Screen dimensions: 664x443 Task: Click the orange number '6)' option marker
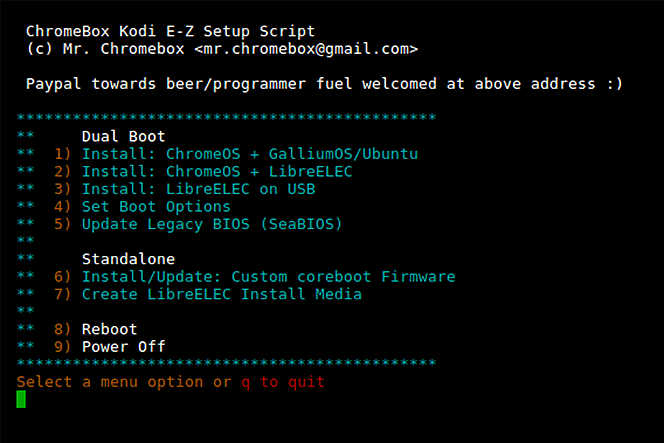coord(63,276)
